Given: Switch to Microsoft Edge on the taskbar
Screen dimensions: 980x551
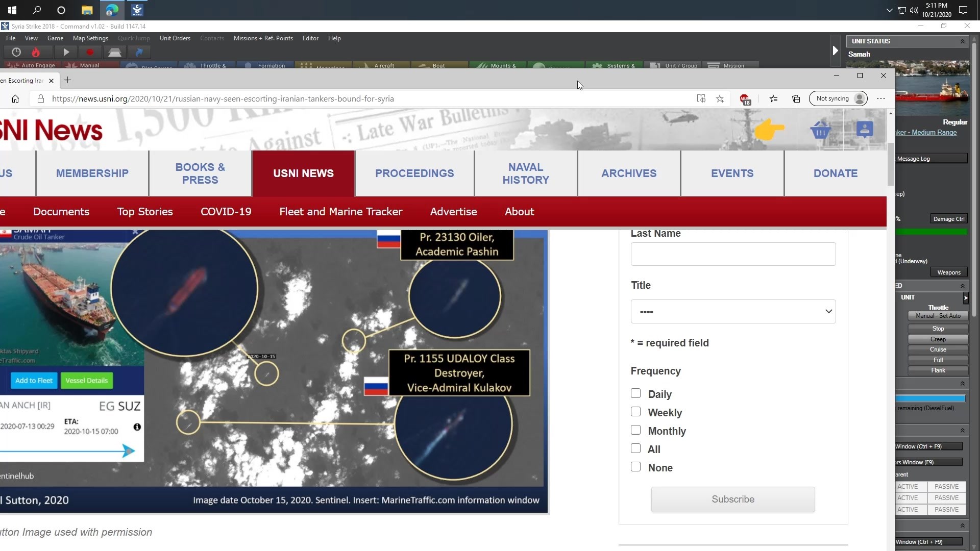Looking at the screenshot, I should point(112,10).
